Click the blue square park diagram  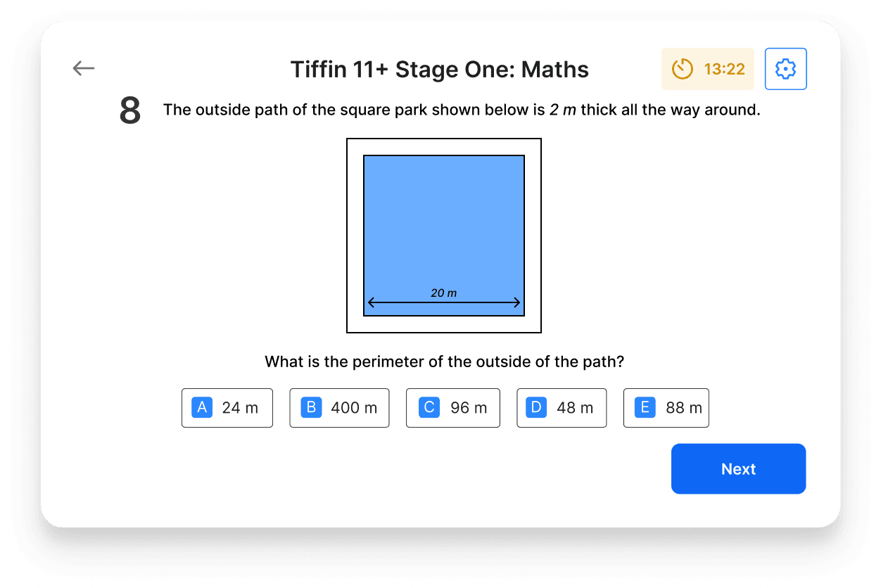[x=443, y=225]
